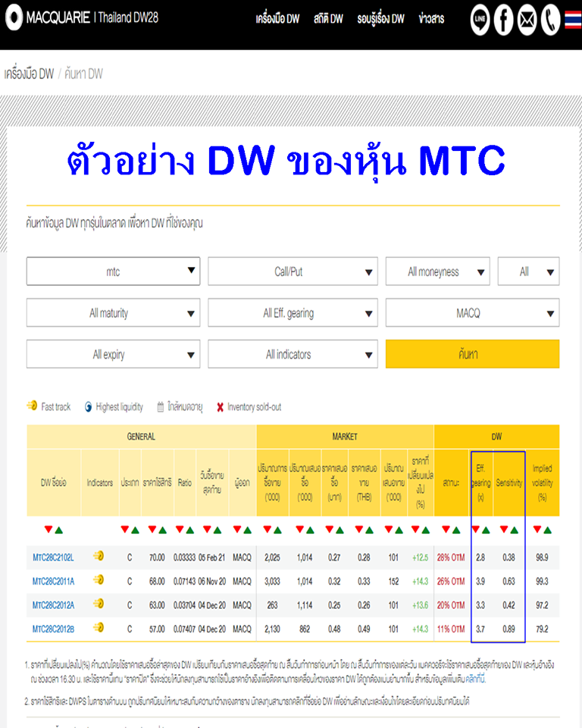
Task: Open the issuer dropdown showing MACQ
Action: pos(472,312)
